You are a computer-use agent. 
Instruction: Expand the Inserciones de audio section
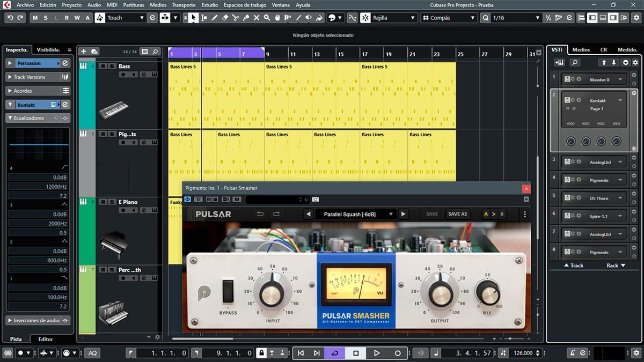[x=10, y=320]
